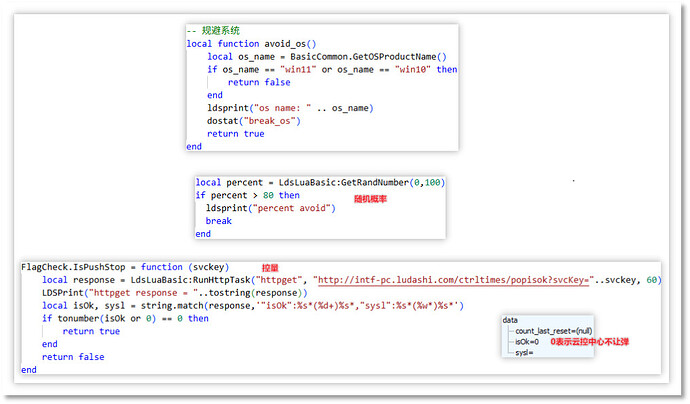Select the sysl= tree item

[525, 352]
